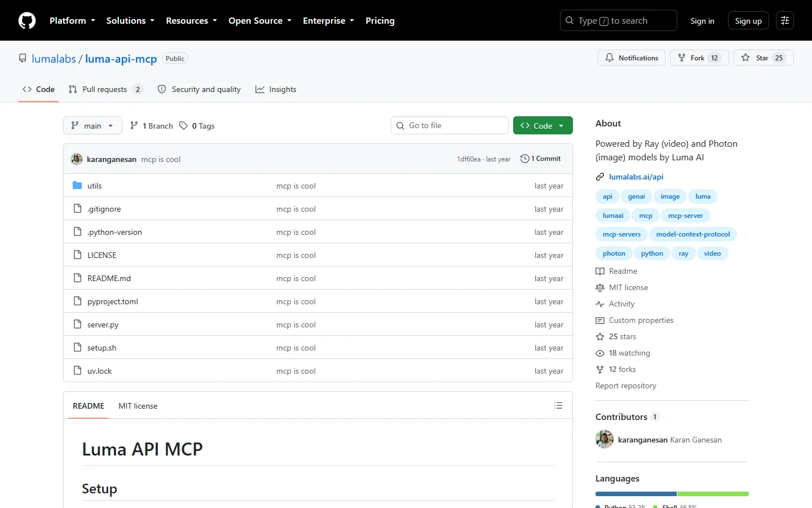
Task: Click the utils folder icon
Action: tap(77, 186)
